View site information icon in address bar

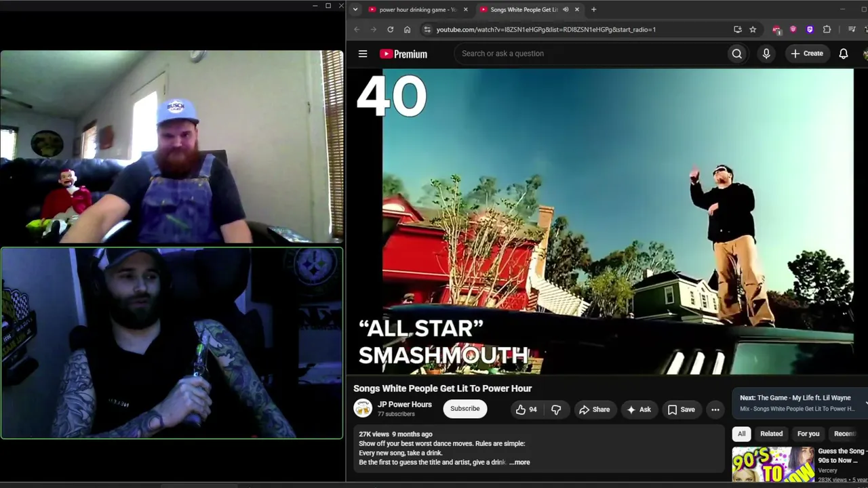(x=427, y=29)
